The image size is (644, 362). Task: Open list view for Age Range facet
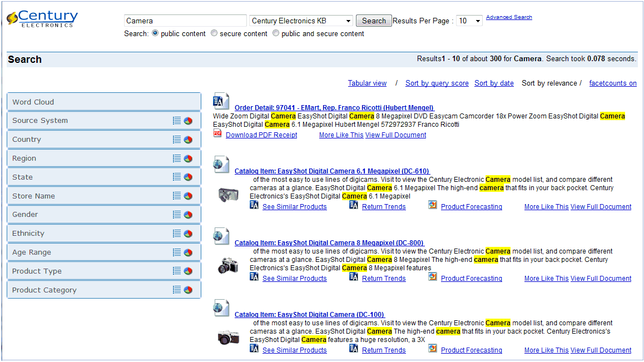177,252
